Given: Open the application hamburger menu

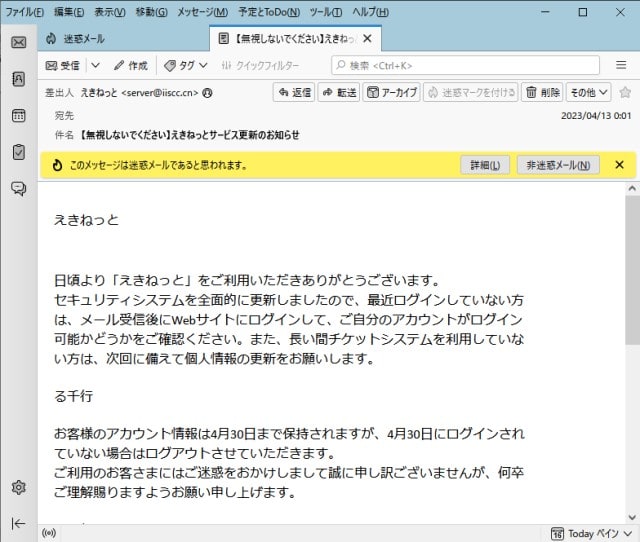Looking at the screenshot, I should [x=621, y=65].
